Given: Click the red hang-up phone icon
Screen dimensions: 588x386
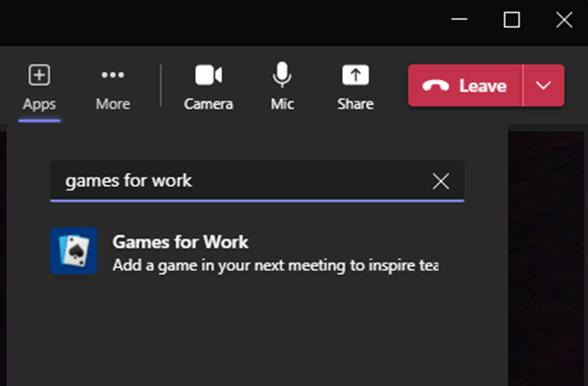Looking at the screenshot, I should pyautogui.click(x=436, y=86).
